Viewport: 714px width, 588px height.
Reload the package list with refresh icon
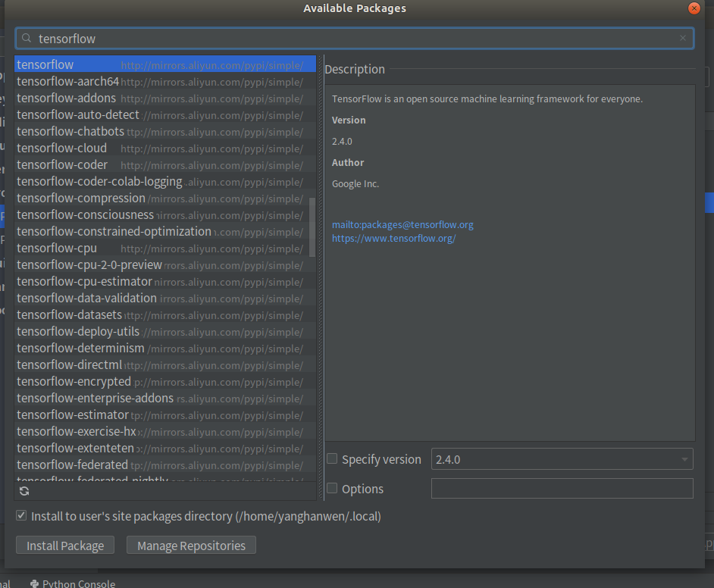tap(24, 491)
